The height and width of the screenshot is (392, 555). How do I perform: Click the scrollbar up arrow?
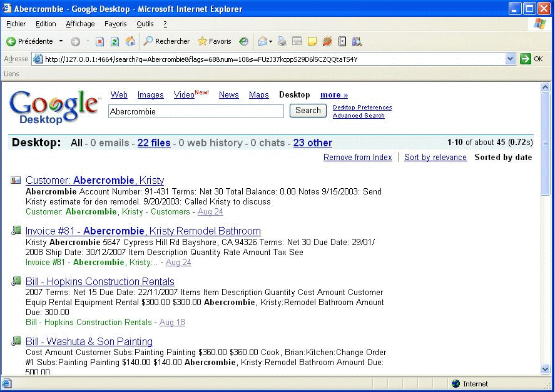(546, 87)
